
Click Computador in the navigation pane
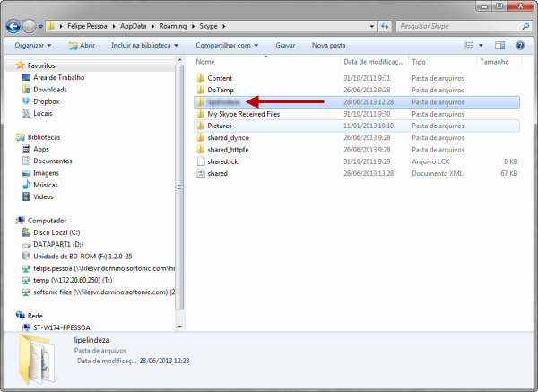pos(47,221)
